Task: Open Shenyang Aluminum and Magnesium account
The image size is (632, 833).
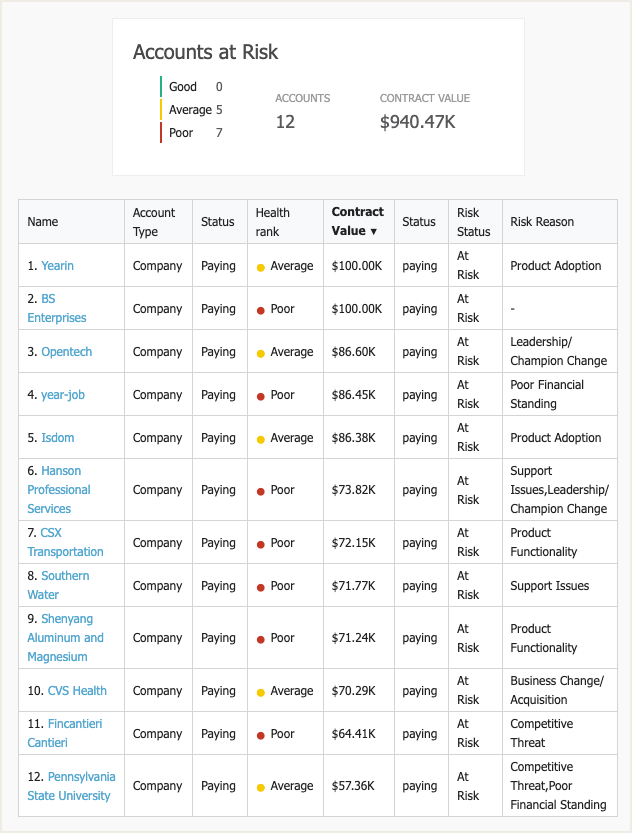Action: [65, 638]
